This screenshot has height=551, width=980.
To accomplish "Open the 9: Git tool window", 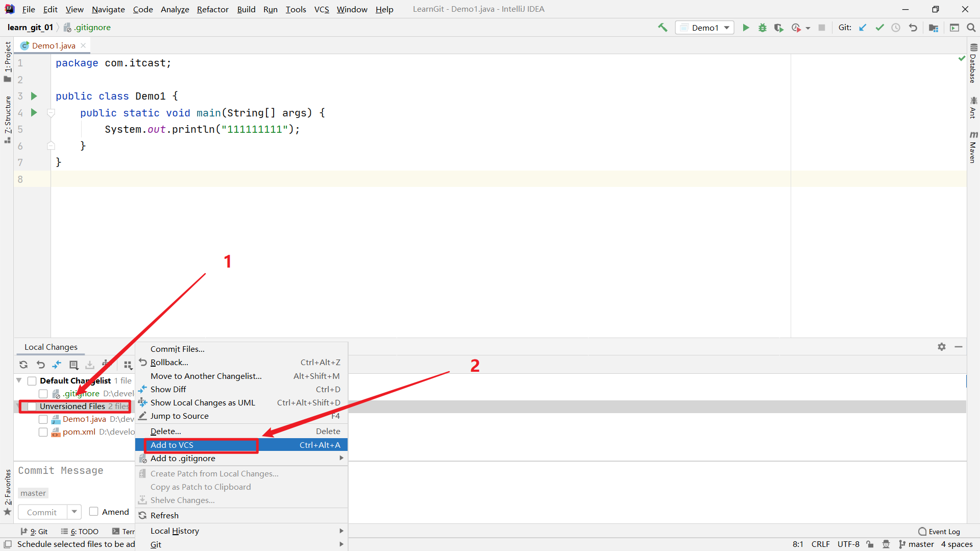I will pos(34,532).
